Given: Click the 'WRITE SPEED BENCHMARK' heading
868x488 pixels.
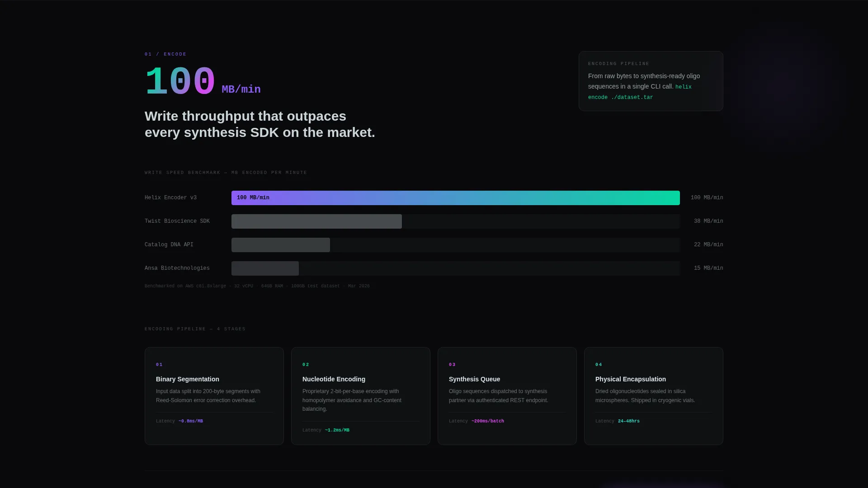Looking at the screenshot, I should 226,173.
